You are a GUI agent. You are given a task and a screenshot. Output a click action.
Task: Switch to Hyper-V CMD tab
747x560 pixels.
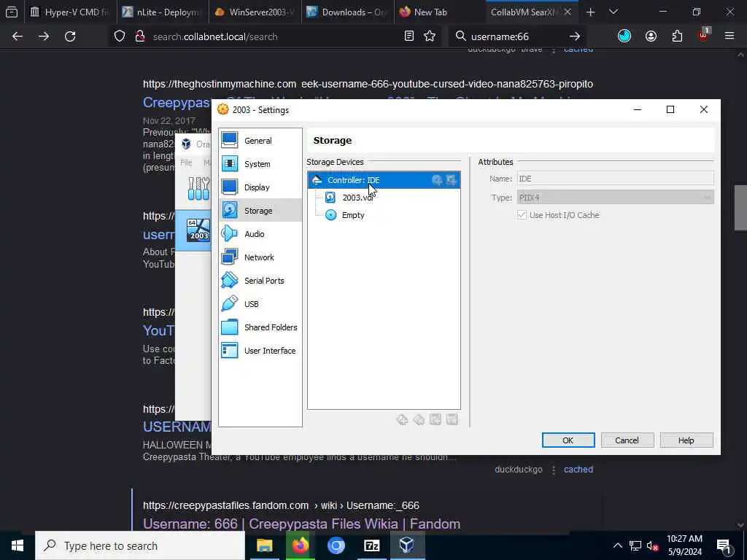71,12
